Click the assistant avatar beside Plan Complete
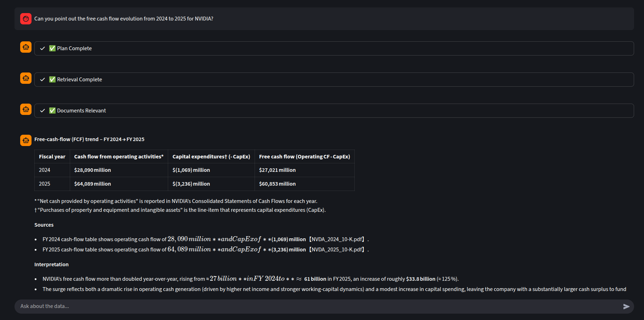This screenshot has width=644, height=320. pos(26,47)
